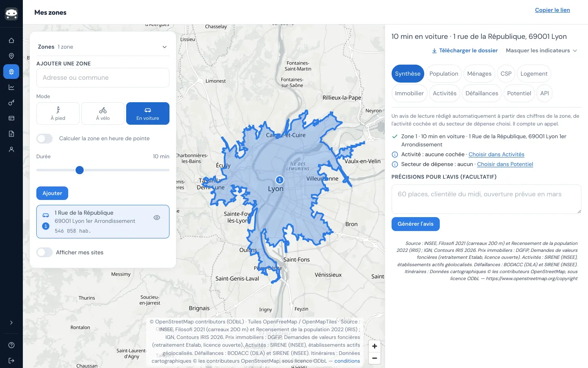This screenshot has width=588, height=368.
Task: Click the logout icon in the sidebar
Action: coord(11,361)
